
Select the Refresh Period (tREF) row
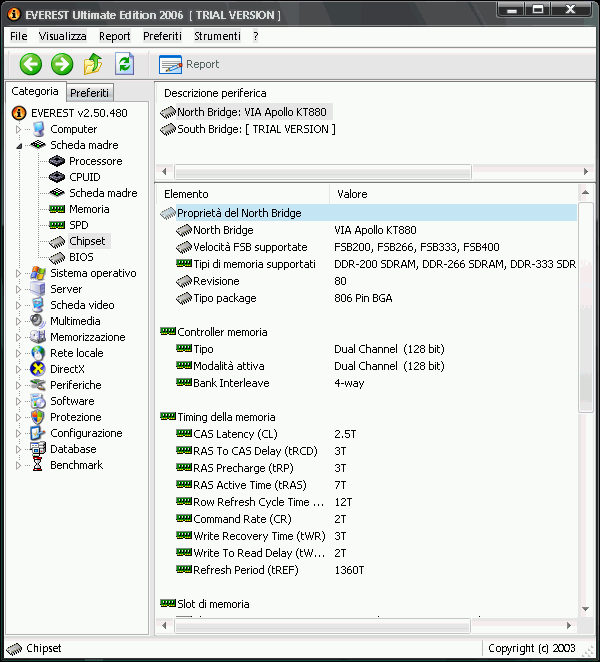coord(368,570)
